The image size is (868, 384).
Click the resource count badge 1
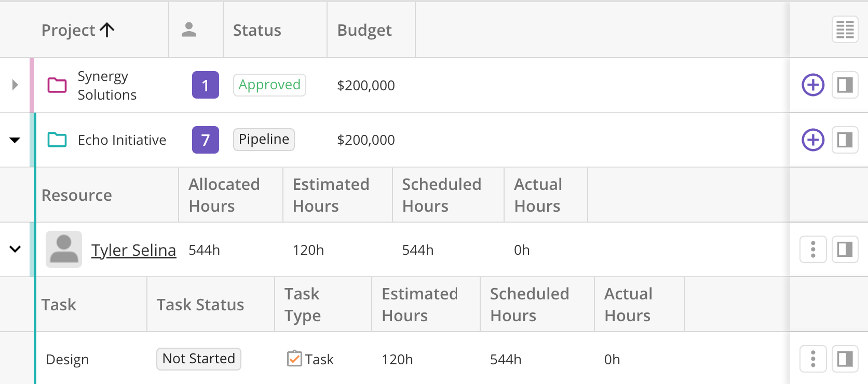pyautogui.click(x=206, y=85)
